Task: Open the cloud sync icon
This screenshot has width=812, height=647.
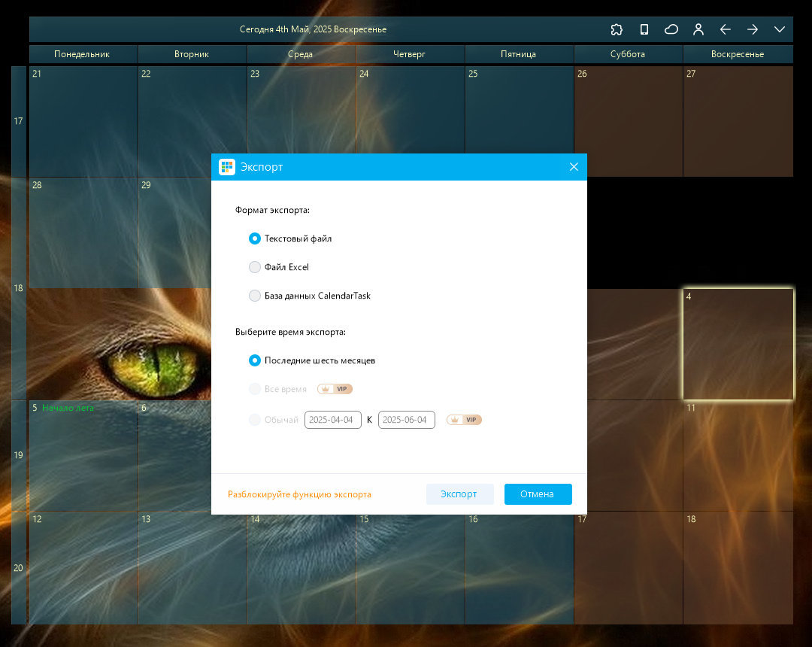Action: (671, 29)
